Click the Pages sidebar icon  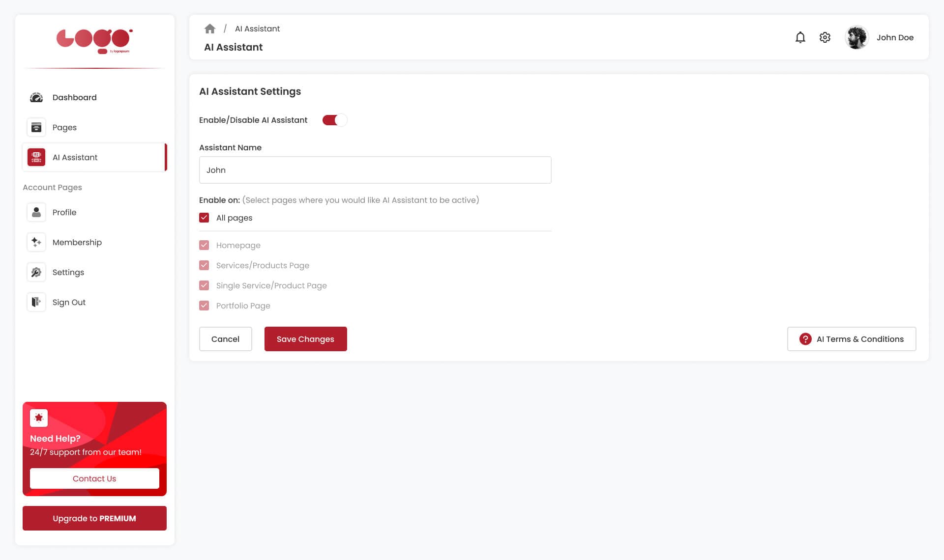pyautogui.click(x=36, y=127)
